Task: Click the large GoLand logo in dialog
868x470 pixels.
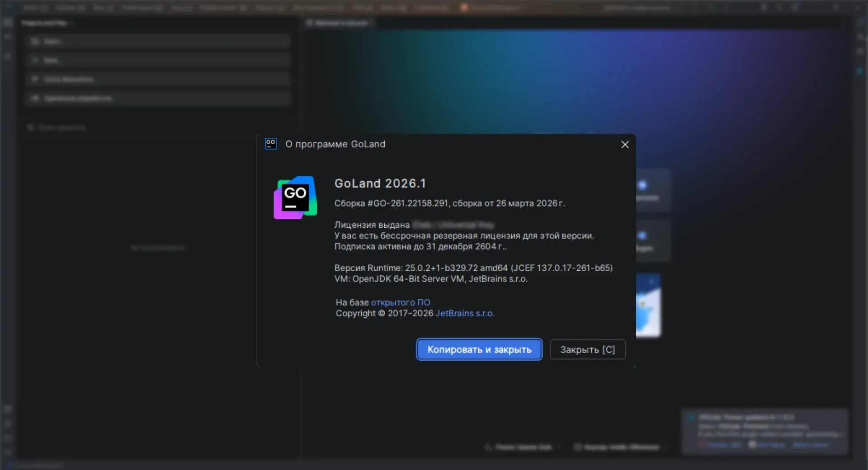Action: [x=295, y=197]
